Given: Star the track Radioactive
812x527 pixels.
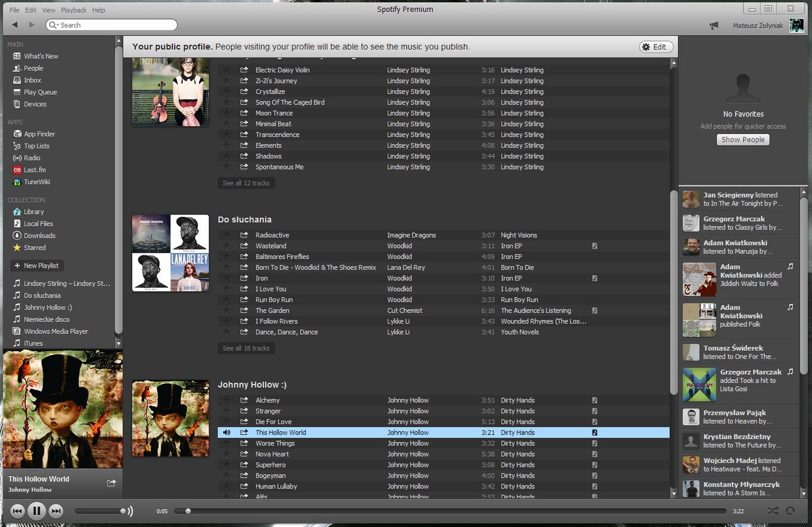Looking at the screenshot, I should 226,235.
